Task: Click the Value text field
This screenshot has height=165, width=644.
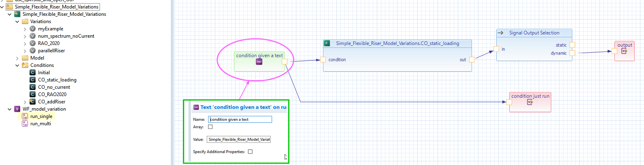Action: coord(238,139)
